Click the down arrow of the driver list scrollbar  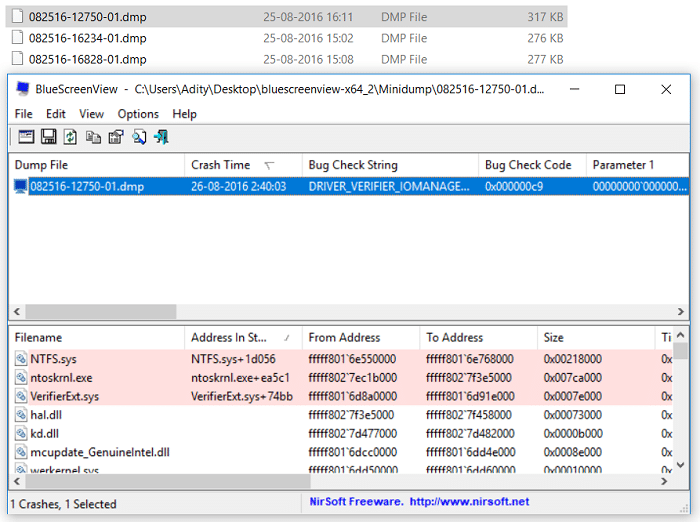[680, 465]
